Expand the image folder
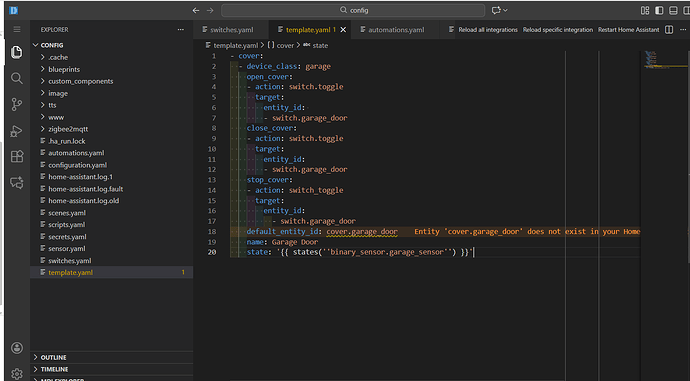 pyautogui.click(x=58, y=93)
